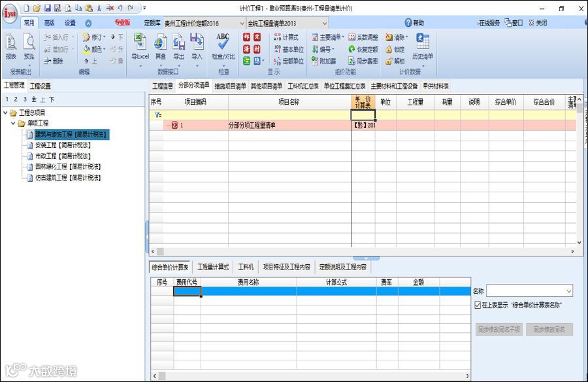Click the 算量 ribbon icon
The height and width of the screenshot is (382, 588).
(x=161, y=46)
